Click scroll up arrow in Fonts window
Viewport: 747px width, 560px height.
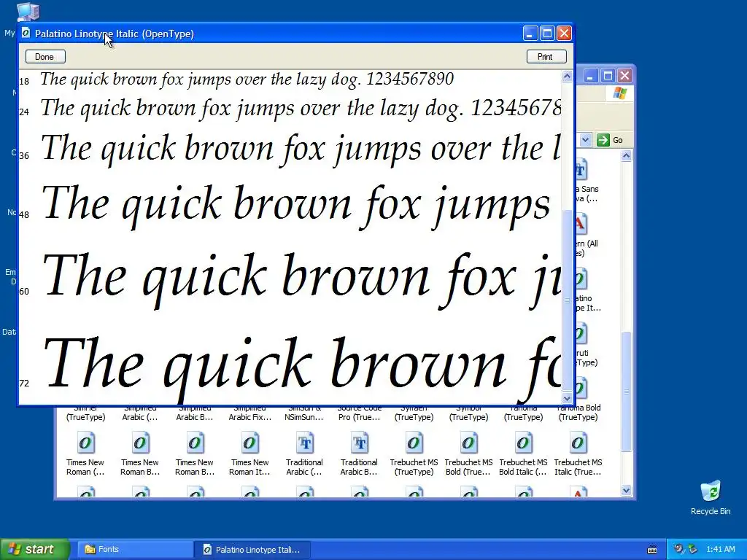[x=627, y=156]
